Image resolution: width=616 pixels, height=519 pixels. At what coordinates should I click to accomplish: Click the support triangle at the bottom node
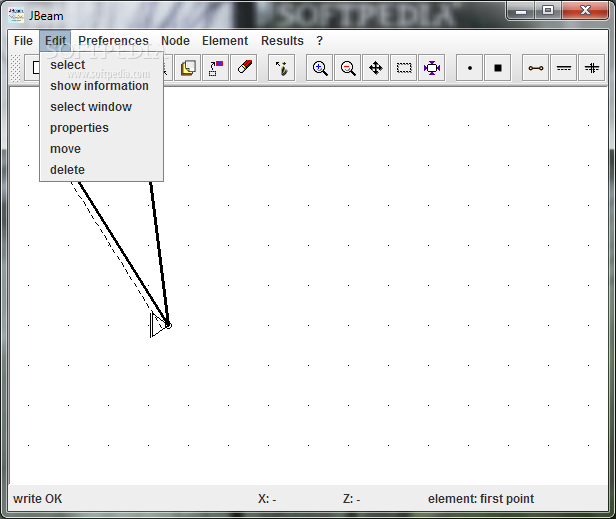coord(158,325)
